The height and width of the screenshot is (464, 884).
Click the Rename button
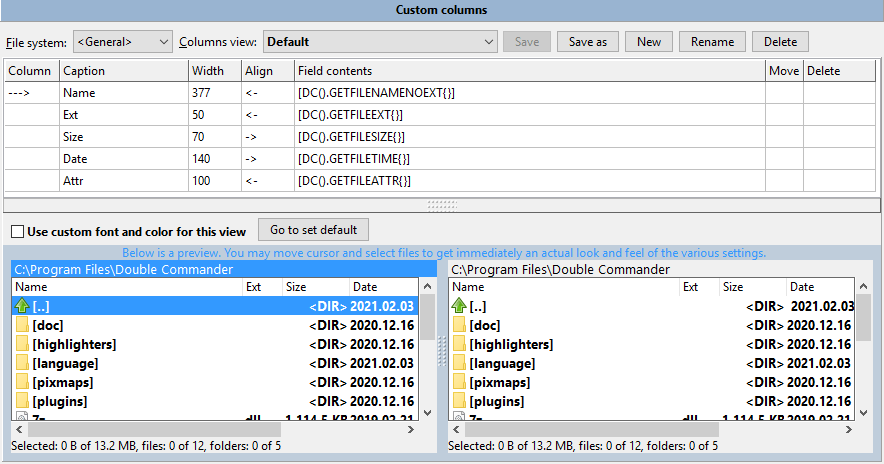712,42
